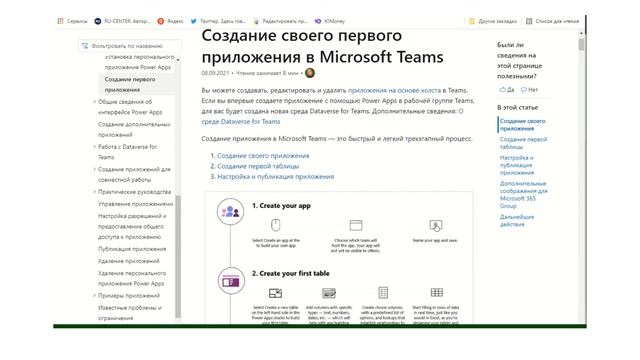Click the heading 1. Create your app
640x360 pixels.
(x=281, y=206)
